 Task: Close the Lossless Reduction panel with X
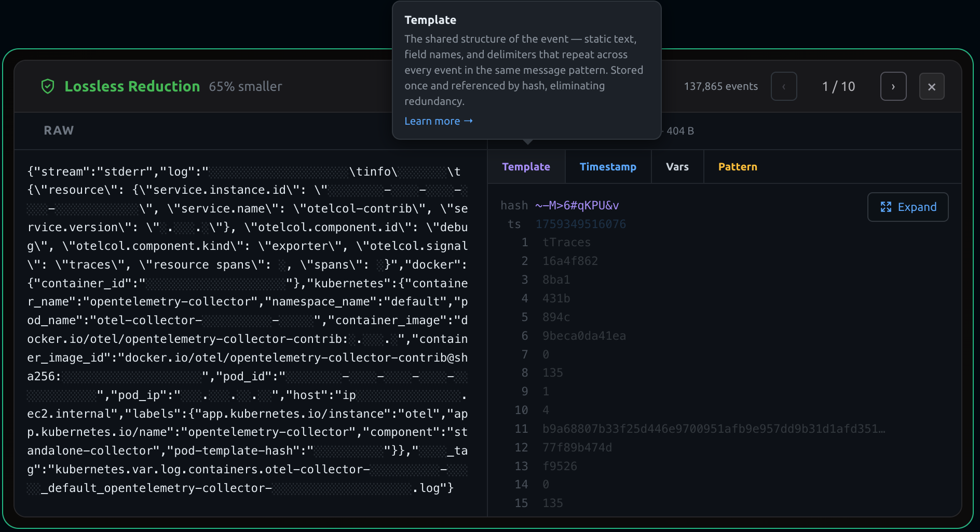point(931,87)
